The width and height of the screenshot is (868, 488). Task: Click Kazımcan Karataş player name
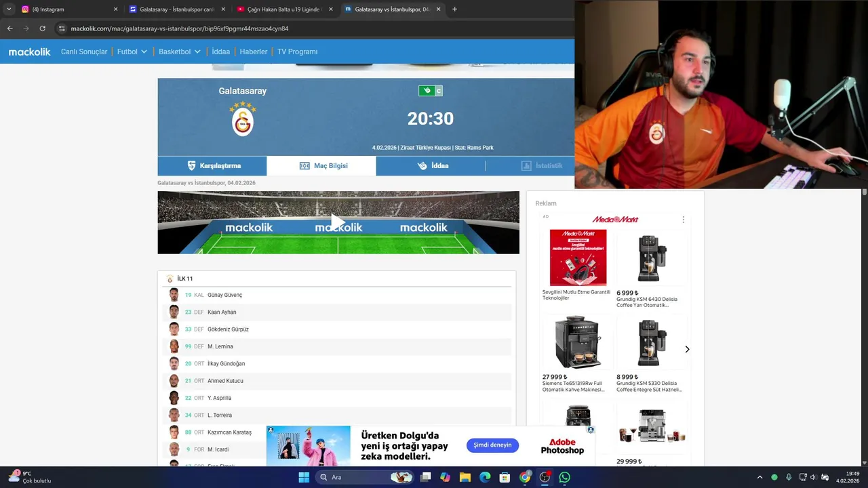(229, 432)
